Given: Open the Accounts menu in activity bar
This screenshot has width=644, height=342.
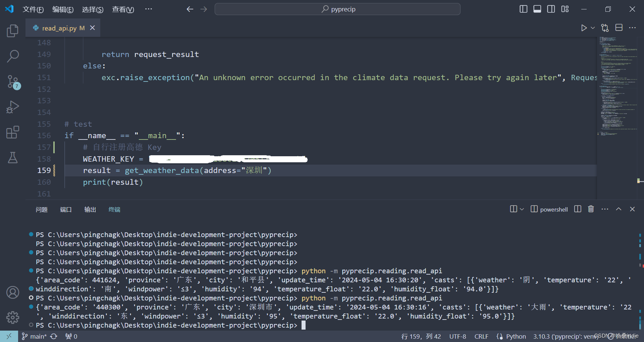Looking at the screenshot, I should click(x=13, y=292).
